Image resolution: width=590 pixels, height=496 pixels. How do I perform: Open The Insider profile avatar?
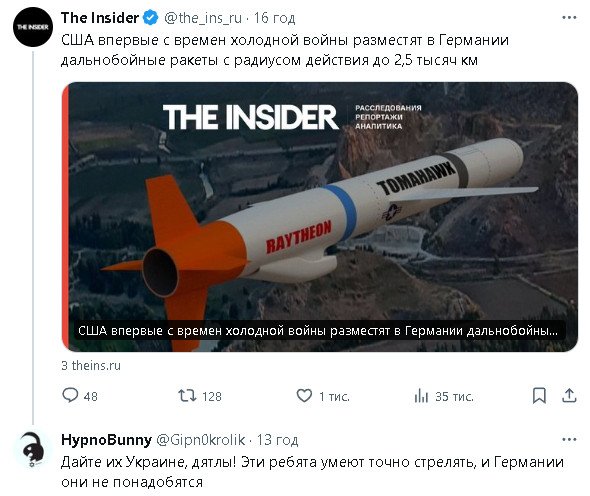point(33,27)
